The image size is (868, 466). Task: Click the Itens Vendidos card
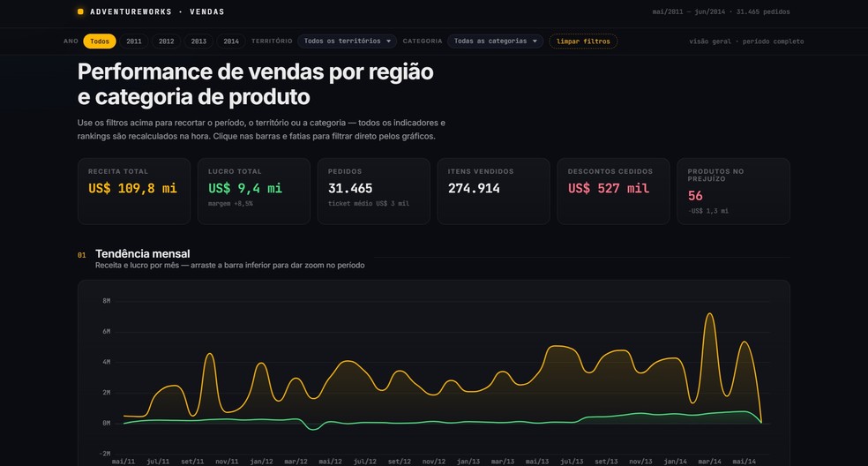pos(494,192)
